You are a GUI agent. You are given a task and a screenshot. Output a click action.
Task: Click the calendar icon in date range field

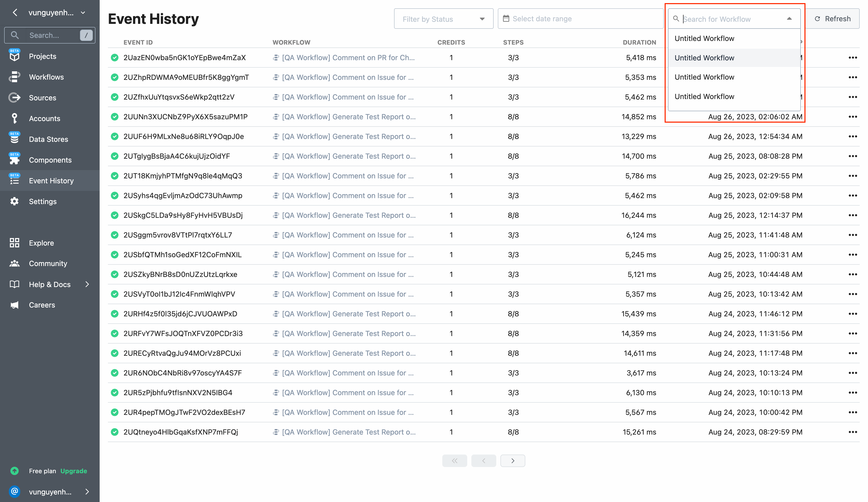pos(506,19)
